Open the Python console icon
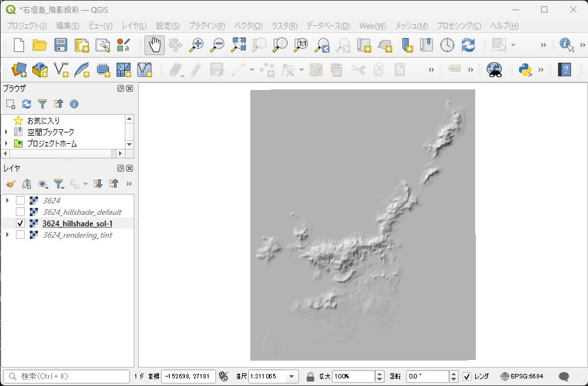 (x=525, y=70)
